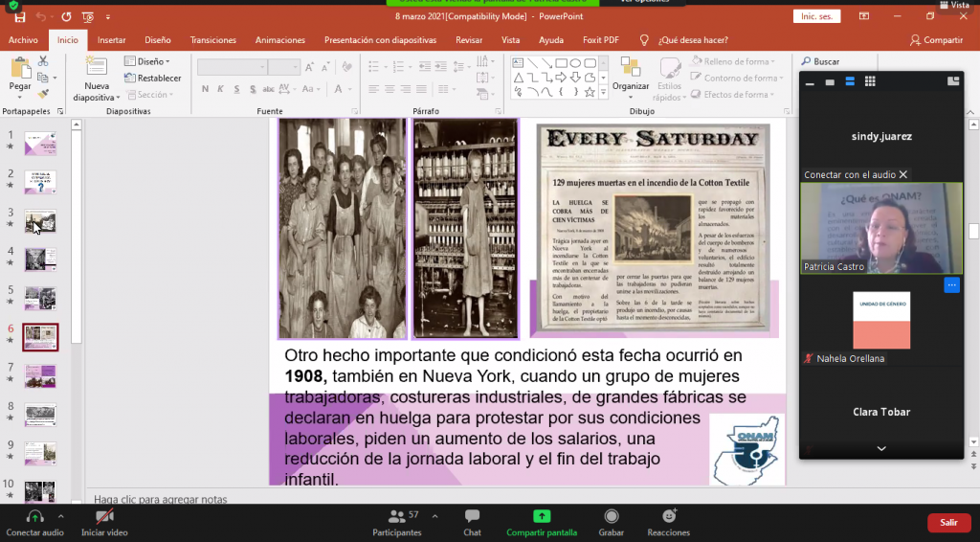Switch Zoom video panel to active-speaker strip view
The width and height of the screenshot is (980, 542).
click(x=850, y=81)
